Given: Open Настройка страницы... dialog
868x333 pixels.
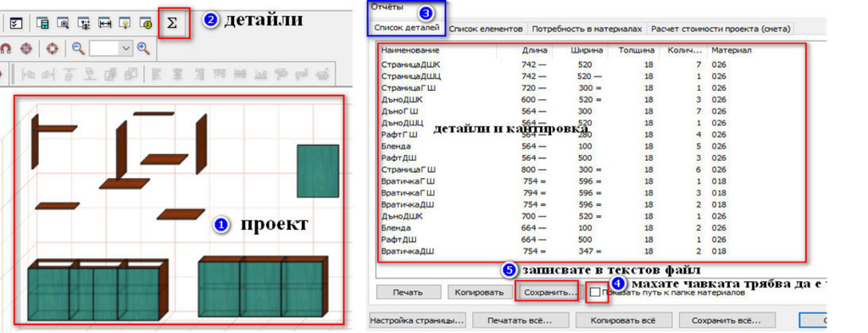Looking at the screenshot, I should pyautogui.click(x=417, y=320).
